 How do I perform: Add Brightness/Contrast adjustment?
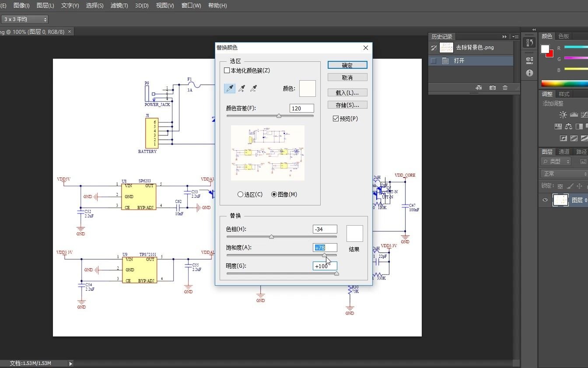pyautogui.click(x=563, y=115)
